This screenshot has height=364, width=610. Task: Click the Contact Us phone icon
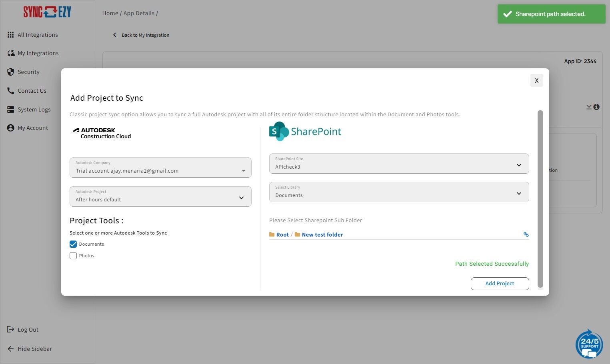[11, 91]
